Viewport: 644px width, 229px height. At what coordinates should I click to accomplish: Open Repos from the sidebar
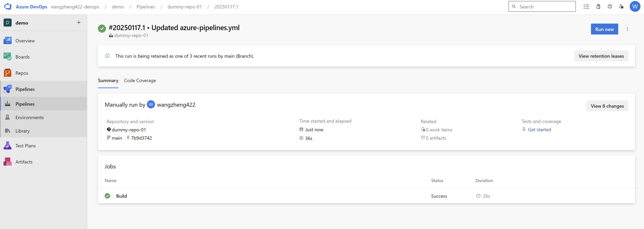tap(22, 73)
